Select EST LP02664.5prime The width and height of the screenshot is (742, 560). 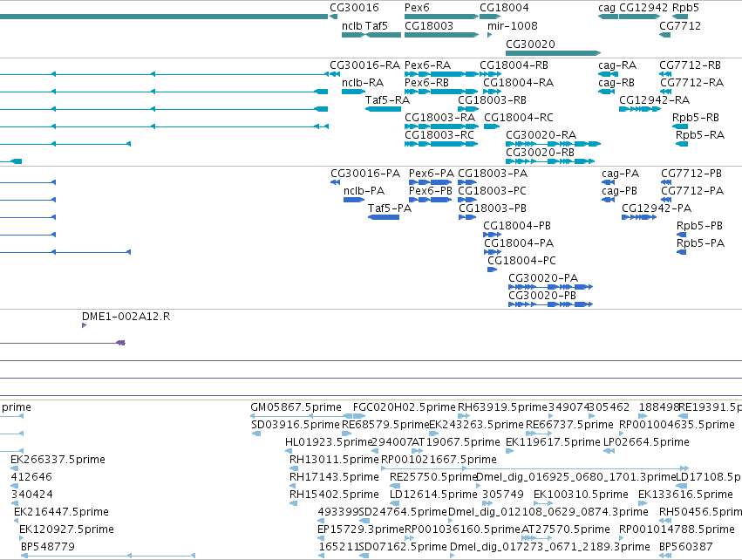609,451
